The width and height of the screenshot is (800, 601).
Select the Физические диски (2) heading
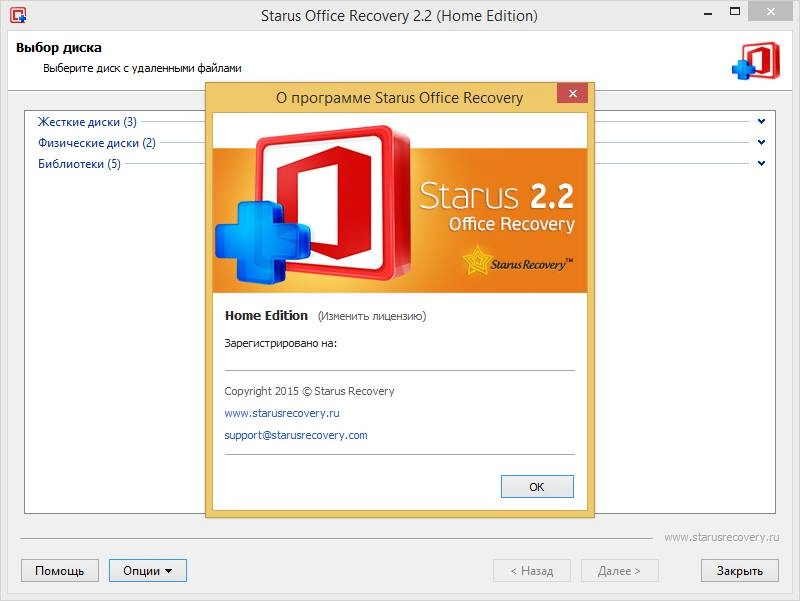click(97, 143)
